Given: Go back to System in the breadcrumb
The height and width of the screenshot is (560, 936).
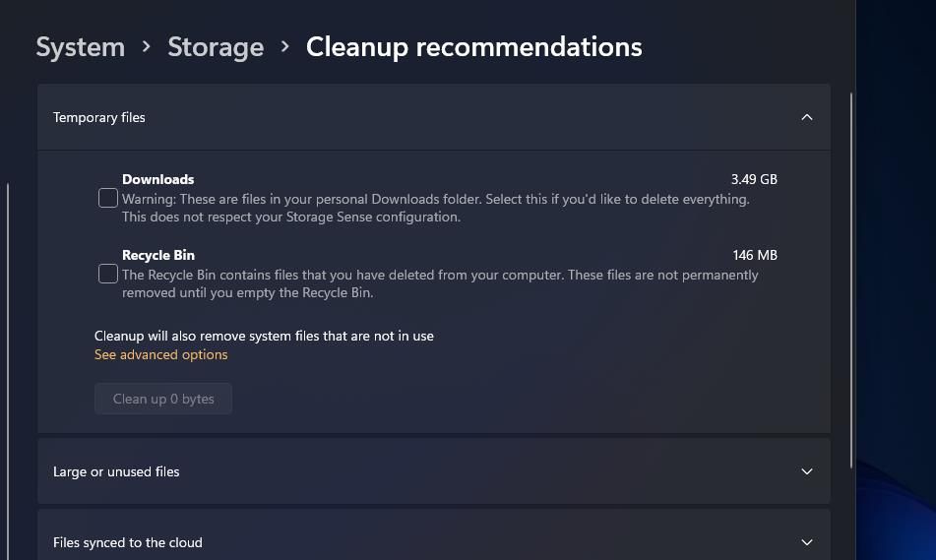Looking at the screenshot, I should (81, 47).
